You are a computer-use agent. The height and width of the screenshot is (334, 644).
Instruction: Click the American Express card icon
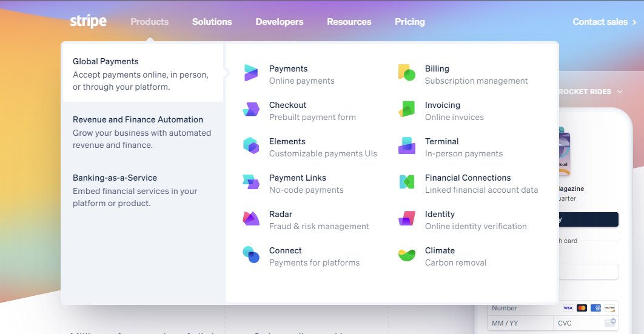[595, 308]
